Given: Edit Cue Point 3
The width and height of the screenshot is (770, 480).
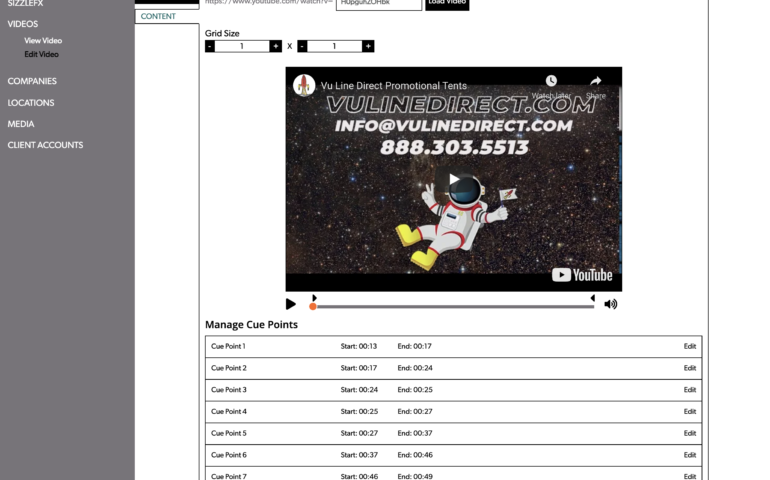Looking at the screenshot, I should coord(690,390).
